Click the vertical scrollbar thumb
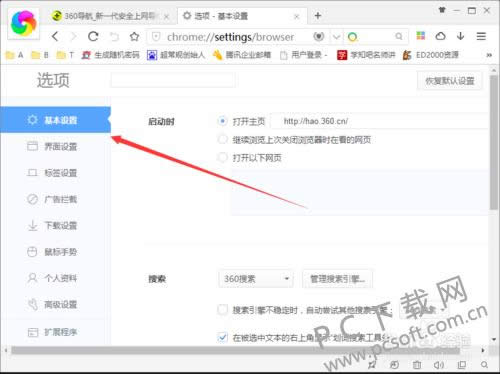The width and height of the screenshot is (500, 374). (494, 143)
